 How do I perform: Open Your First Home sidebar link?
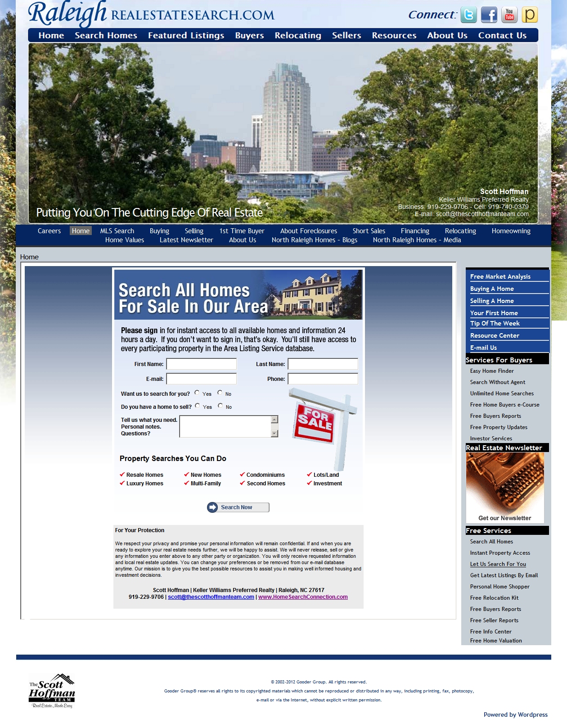pos(494,313)
